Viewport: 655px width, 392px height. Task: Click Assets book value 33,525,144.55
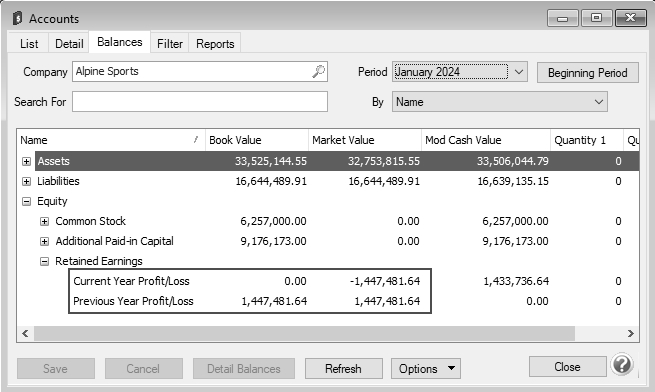tap(270, 161)
